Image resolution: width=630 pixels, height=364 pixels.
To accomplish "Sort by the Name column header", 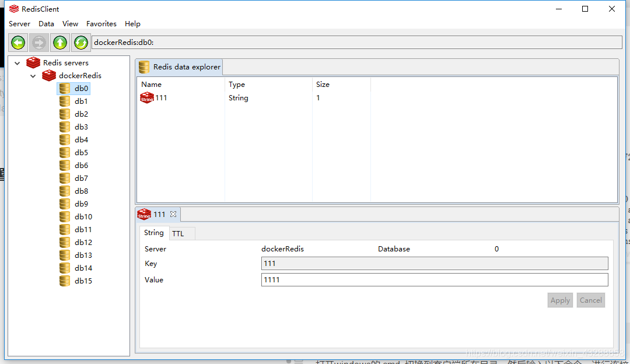I will [x=181, y=85].
